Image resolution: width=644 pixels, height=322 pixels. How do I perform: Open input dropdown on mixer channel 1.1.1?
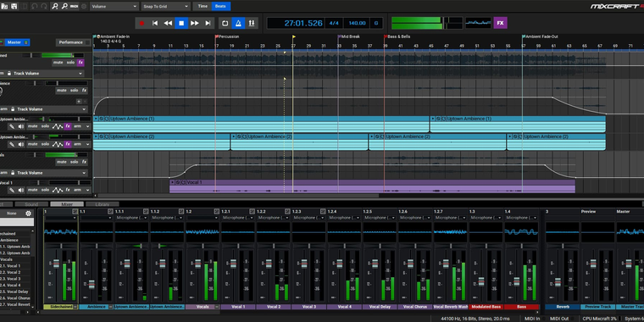pyautogui.click(x=132, y=218)
